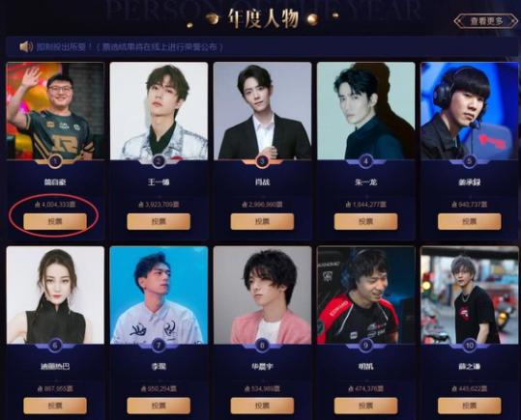Click the rank 8 badge icon
The image size is (521, 420).
point(262,346)
